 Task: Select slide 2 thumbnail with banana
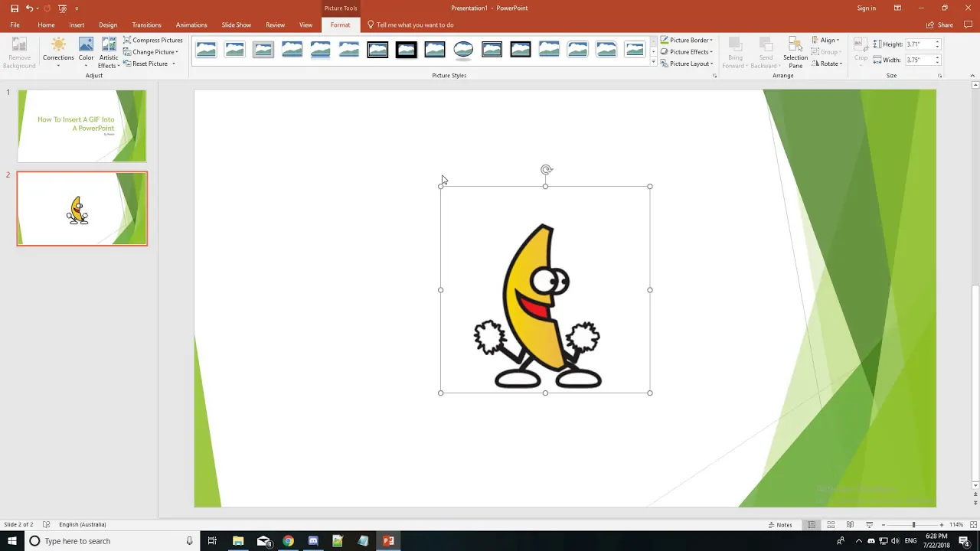[82, 208]
